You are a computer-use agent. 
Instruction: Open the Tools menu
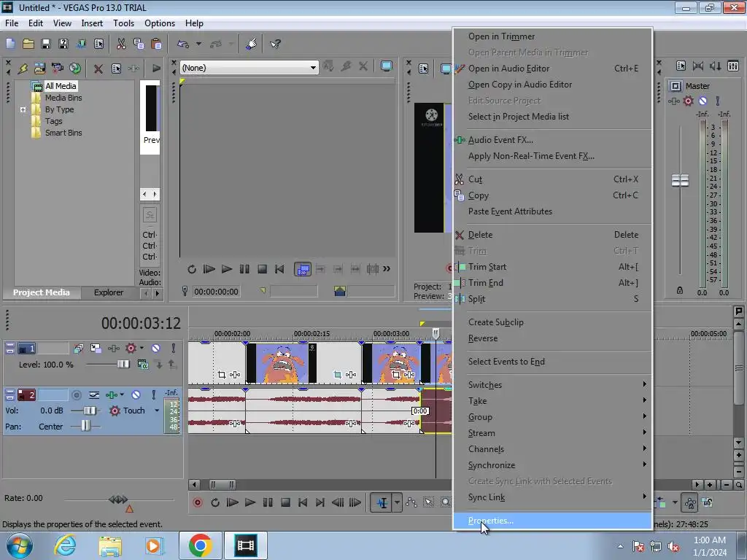(x=123, y=23)
